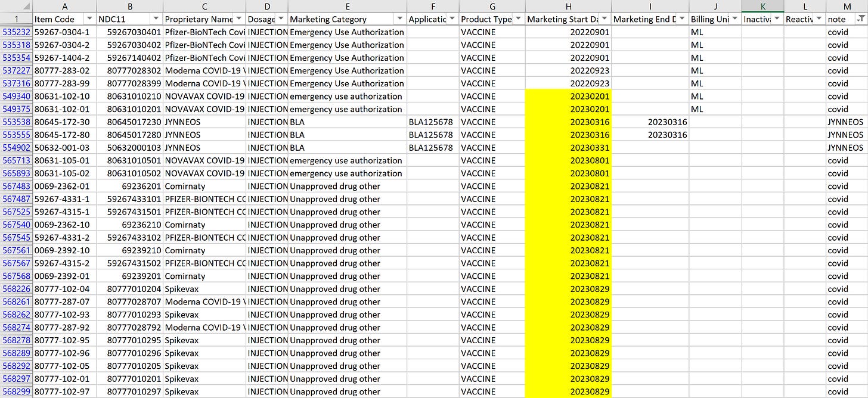Open the Marketing Category filter dropdown
This screenshot has width=868, height=398.
[400, 19]
